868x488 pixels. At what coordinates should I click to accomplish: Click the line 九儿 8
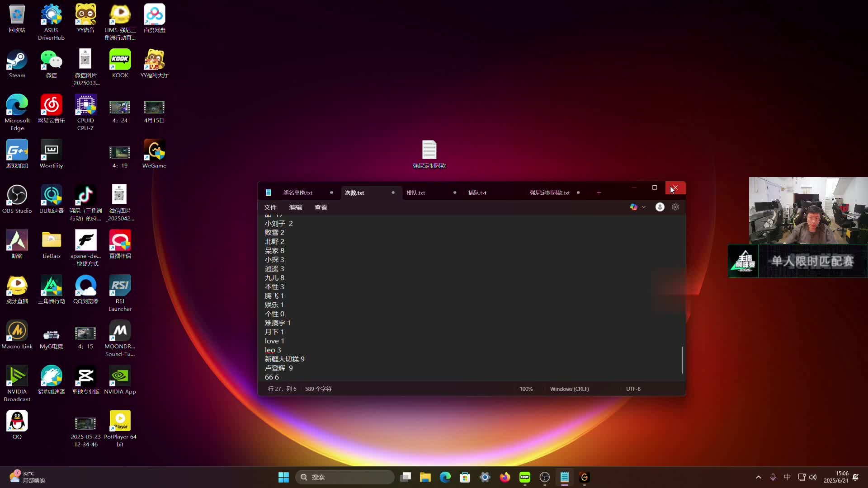274,278
